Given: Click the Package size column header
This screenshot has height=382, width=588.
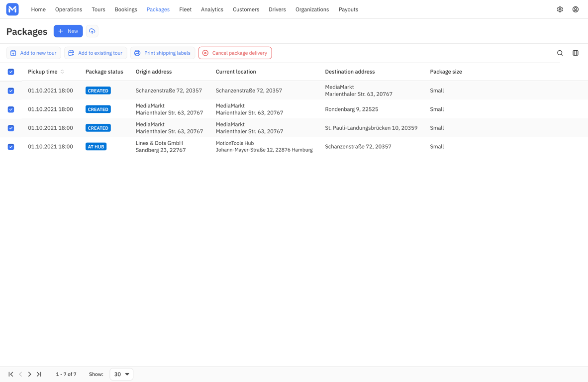Looking at the screenshot, I should point(446,72).
